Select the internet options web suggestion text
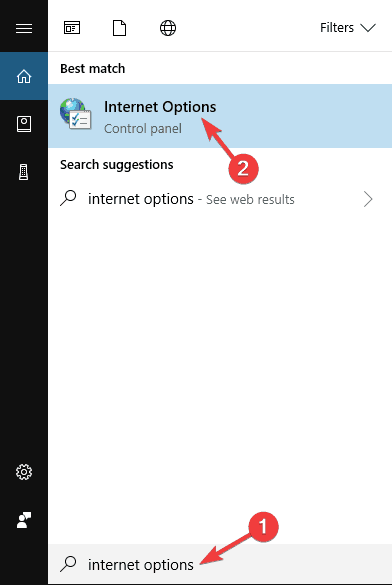The height and width of the screenshot is (585, 392). [141, 199]
